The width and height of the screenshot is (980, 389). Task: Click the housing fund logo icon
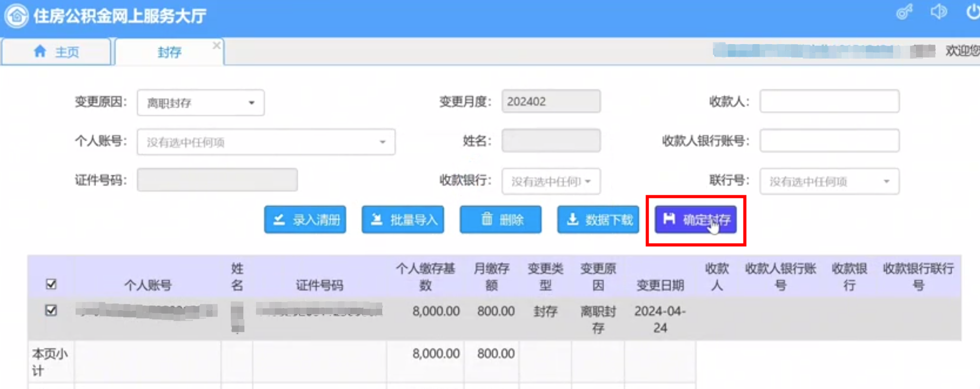tap(17, 15)
